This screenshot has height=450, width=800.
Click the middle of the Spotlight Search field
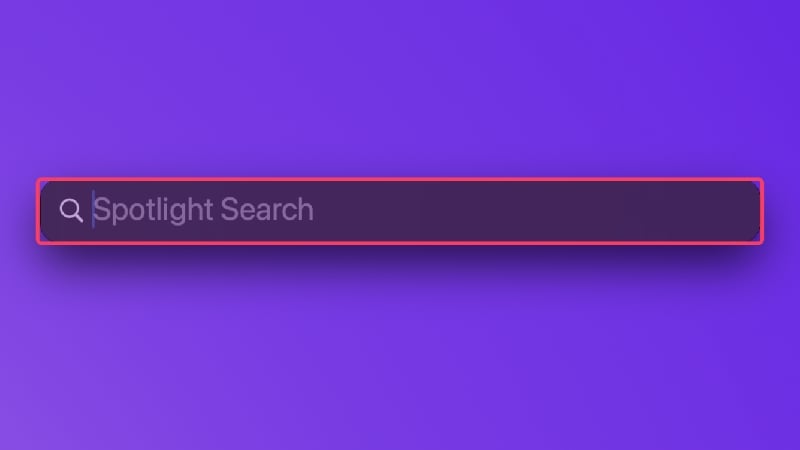point(400,211)
